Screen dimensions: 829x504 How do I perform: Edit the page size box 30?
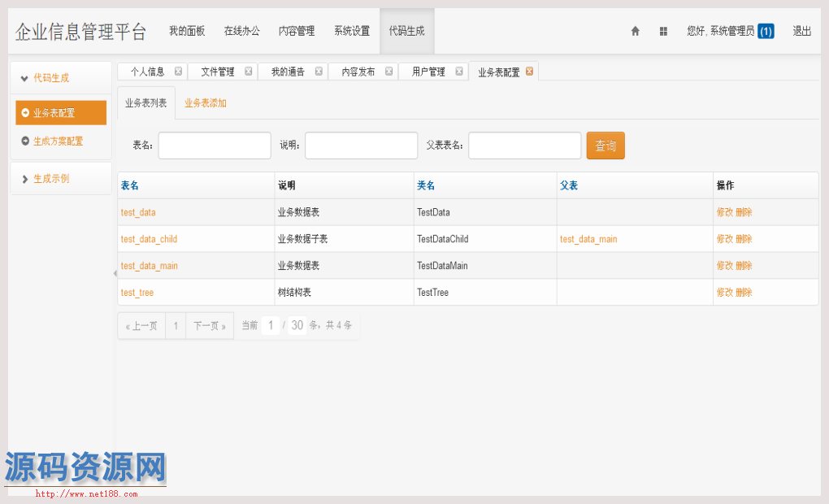tap(297, 325)
